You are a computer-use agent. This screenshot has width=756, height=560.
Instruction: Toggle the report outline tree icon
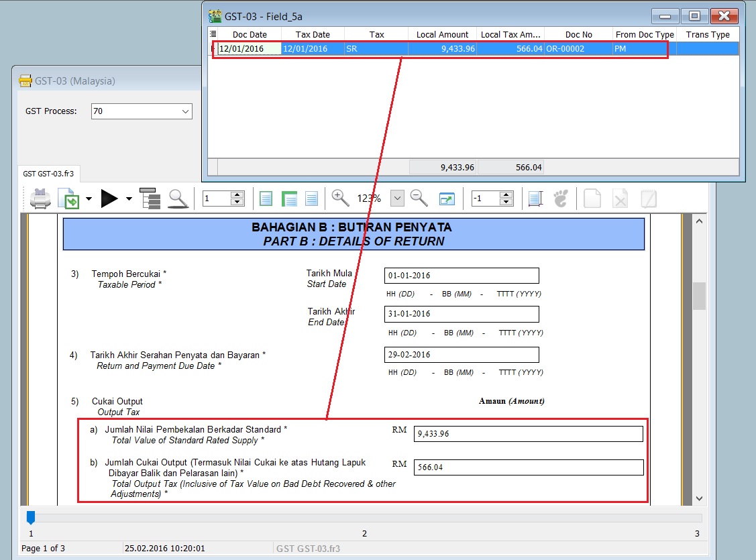[150, 199]
